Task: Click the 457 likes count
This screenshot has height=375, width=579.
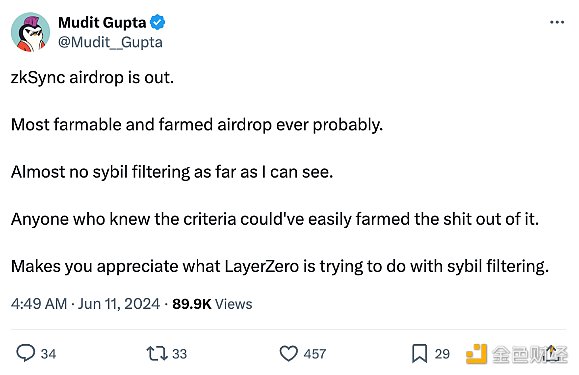Action: pyautogui.click(x=315, y=354)
